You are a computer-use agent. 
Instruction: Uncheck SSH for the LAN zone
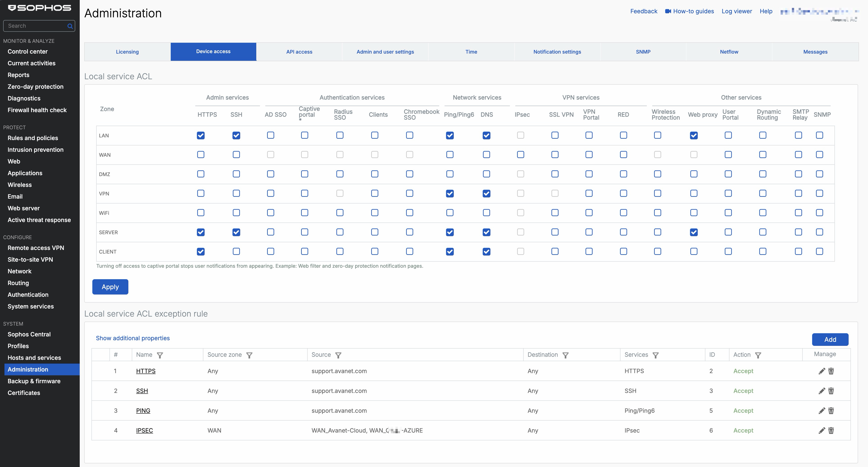(x=236, y=136)
